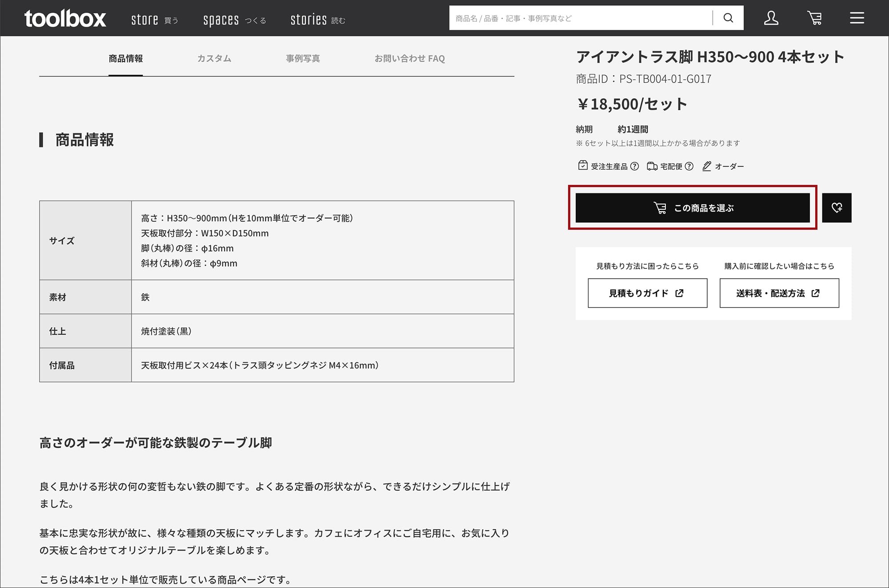Open the お問い合わせ FAQ tab
This screenshot has height=588, width=889.
(x=409, y=59)
